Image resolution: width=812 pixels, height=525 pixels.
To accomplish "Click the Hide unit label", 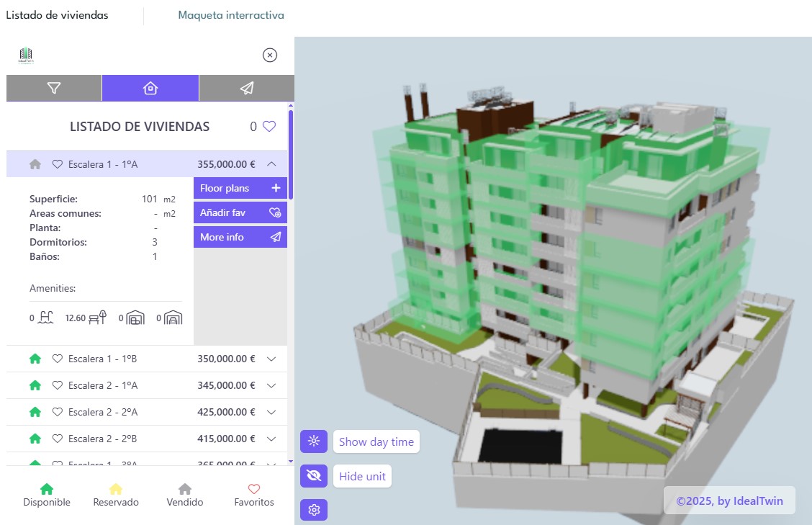I will (363, 476).
